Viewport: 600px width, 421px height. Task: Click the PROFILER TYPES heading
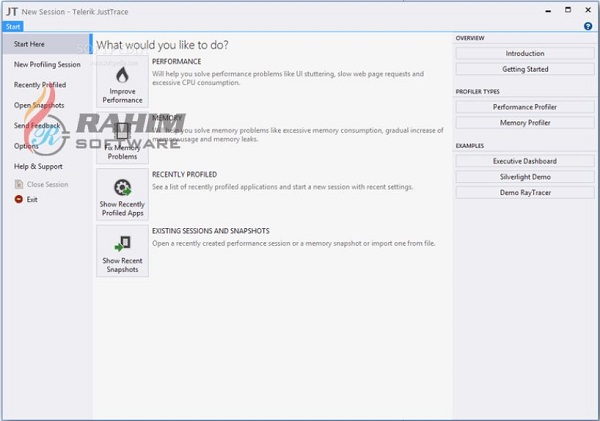478,91
